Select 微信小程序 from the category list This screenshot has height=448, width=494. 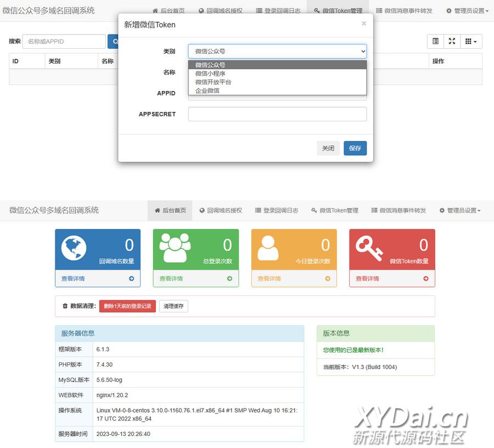[211, 74]
